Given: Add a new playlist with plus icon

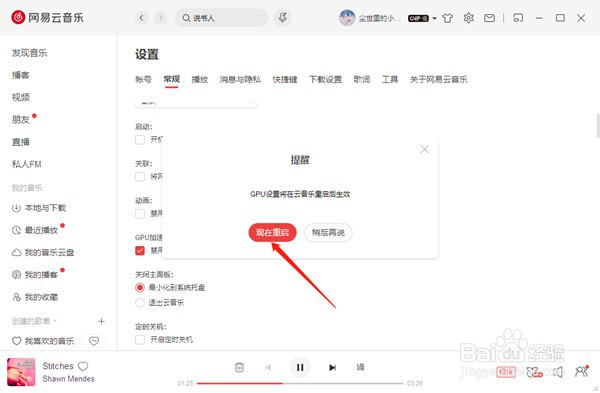Looking at the screenshot, I should [101, 321].
